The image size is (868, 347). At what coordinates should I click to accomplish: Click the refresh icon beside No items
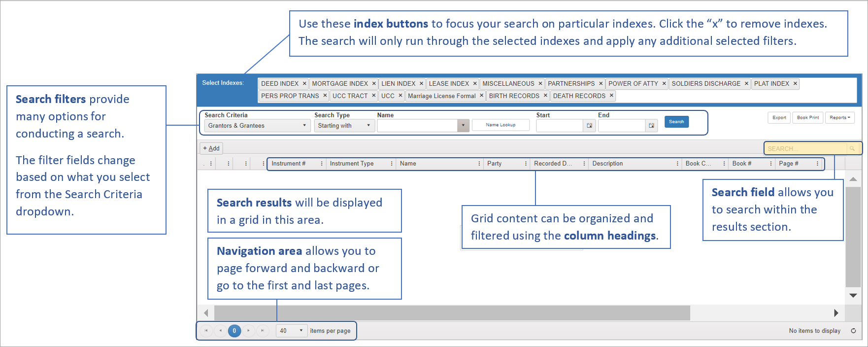(853, 331)
